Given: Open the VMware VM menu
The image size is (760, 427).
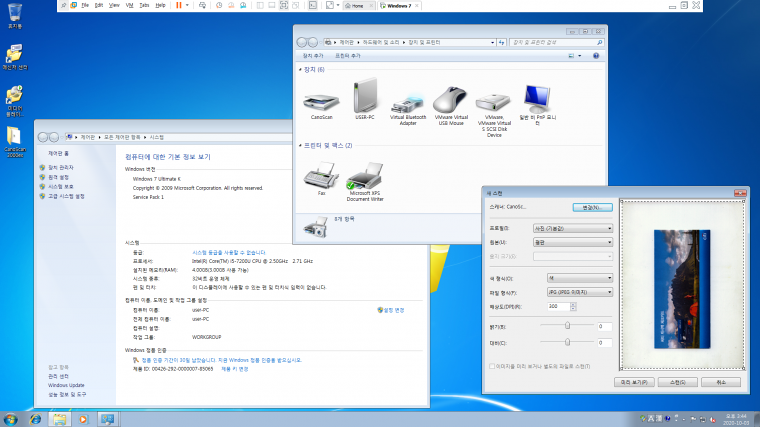Looking at the screenshot, I should (x=129, y=5).
